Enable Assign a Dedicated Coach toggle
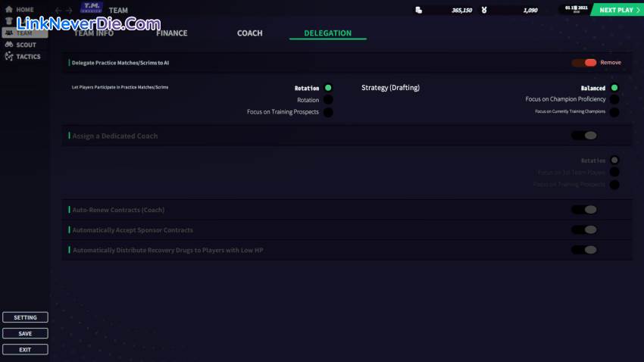This screenshot has height=362, width=644. (x=584, y=136)
